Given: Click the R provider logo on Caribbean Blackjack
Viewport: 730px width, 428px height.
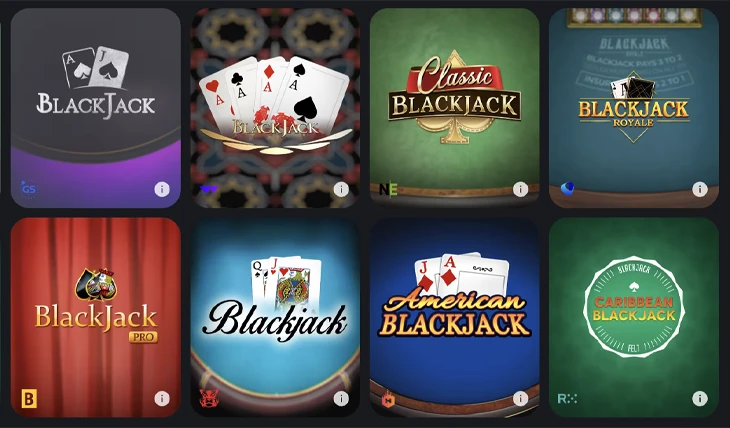Looking at the screenshot, I should [567, 399].
